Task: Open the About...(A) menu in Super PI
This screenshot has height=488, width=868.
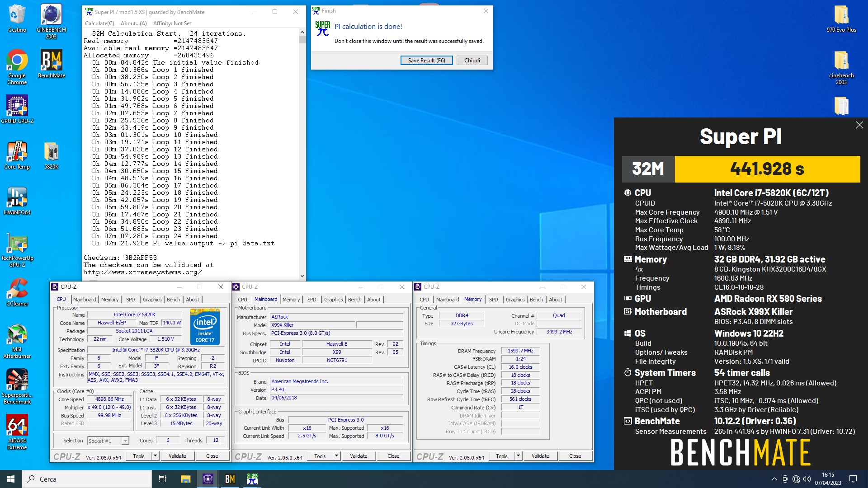Action: (x=133, y=23)
